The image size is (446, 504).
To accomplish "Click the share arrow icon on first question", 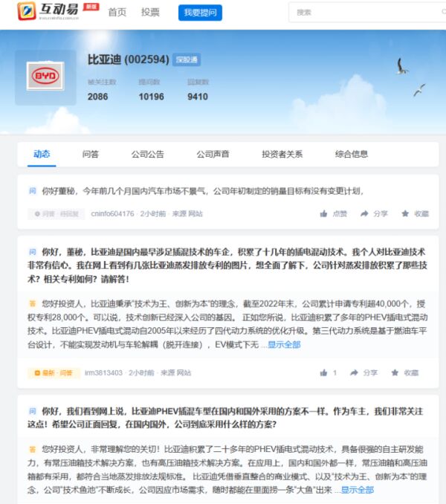I will point(365,213).
